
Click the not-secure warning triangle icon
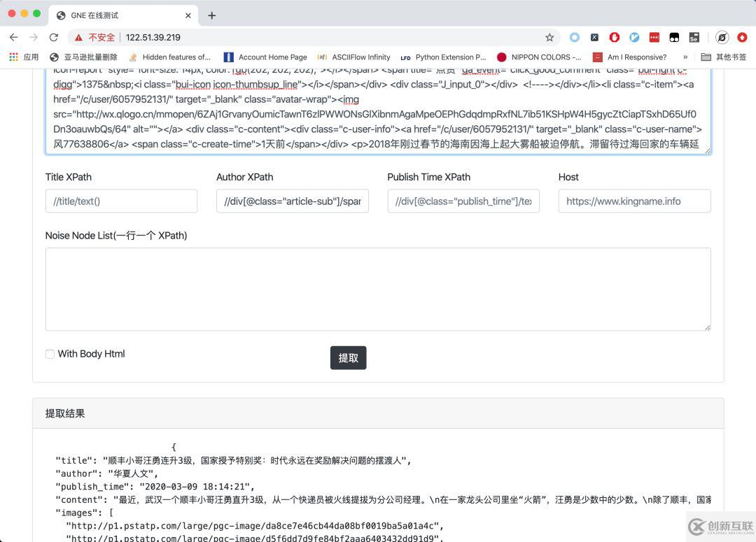click(78, 38)
